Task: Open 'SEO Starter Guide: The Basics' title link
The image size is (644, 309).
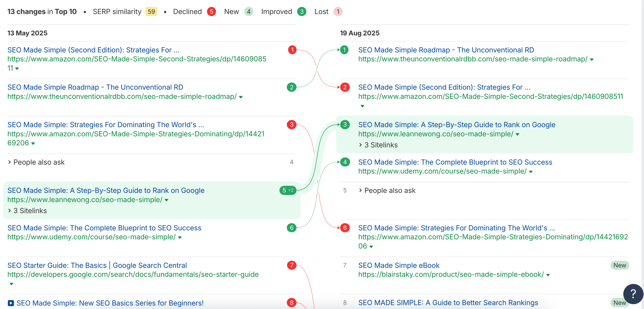Action: pyautogui.click(x=97, y=266)
